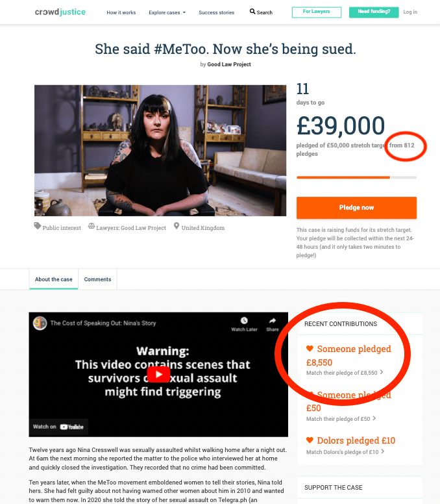The width and height of the screenshot is (440, 504).
Task: Select the About the case tab
Action: pos(54,279)
